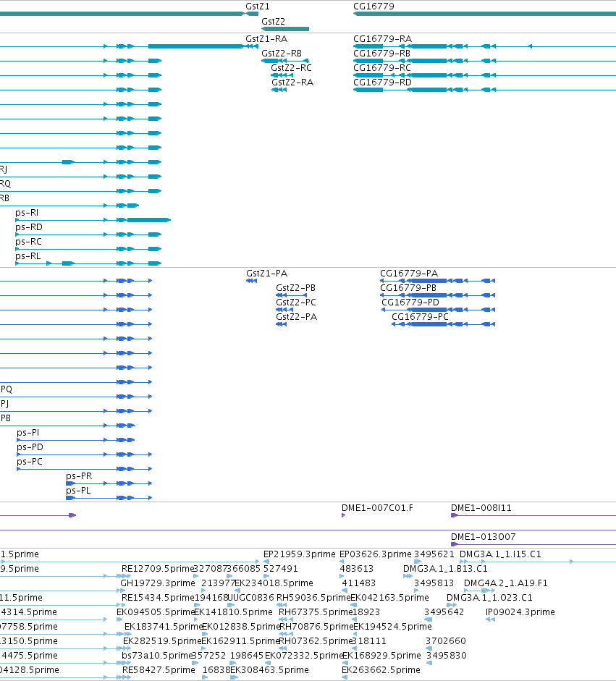
Task: Select the ps-RD transcript label
Action: [29, 227]
